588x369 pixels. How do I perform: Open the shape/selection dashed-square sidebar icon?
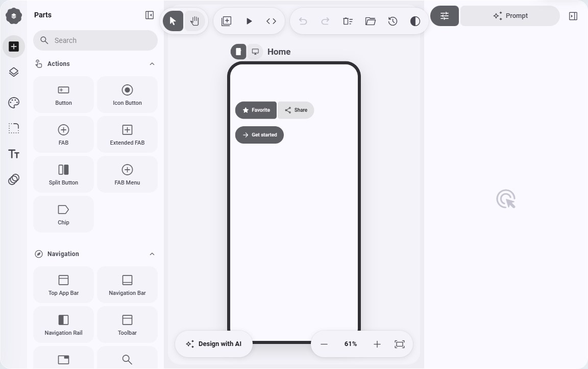(14, 128)
